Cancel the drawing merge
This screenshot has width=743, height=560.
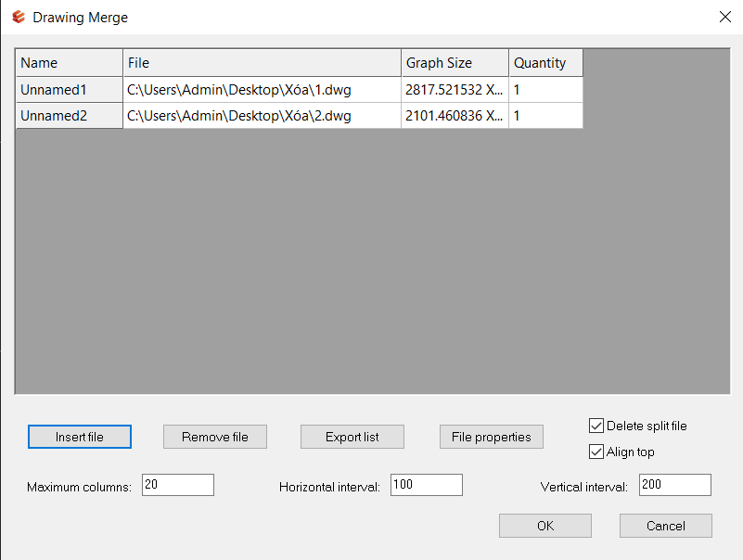point(665,526)
